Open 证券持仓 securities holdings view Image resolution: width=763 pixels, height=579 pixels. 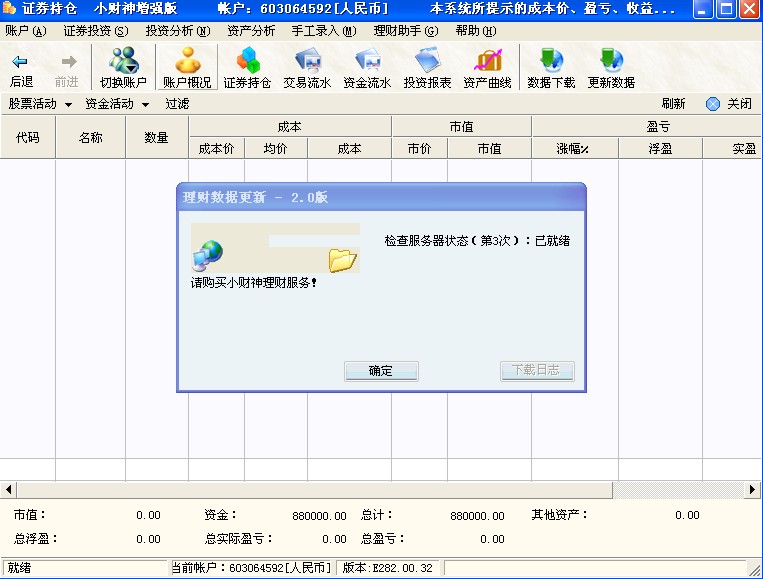(x=247, y=62)
